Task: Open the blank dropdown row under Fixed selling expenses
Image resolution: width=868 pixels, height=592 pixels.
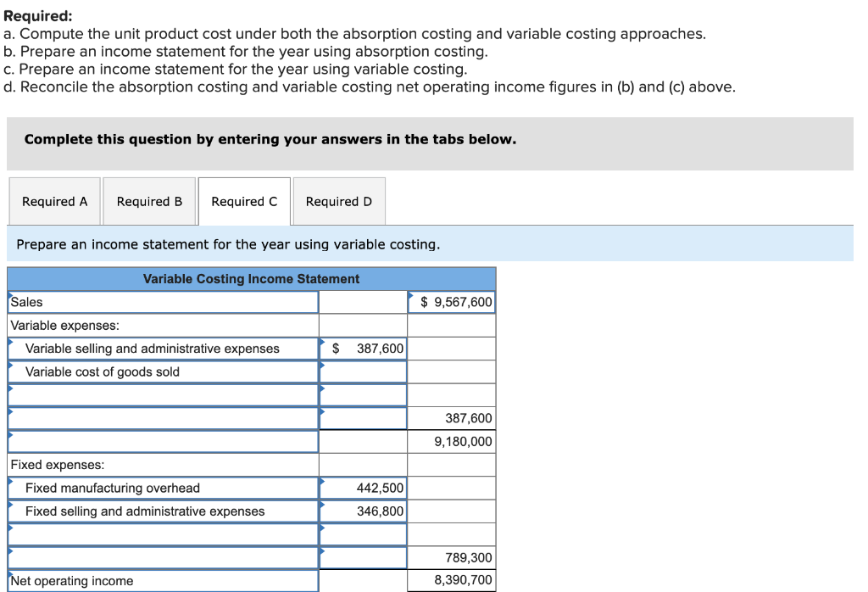Action: click(x=161, y=533)
